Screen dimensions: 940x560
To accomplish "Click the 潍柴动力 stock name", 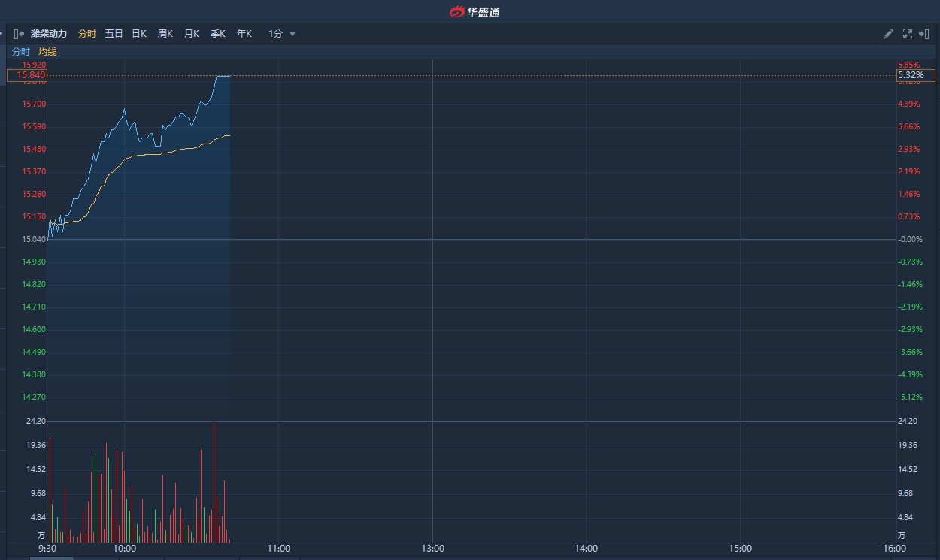I will pyautogui.click(x=49, y=34).
